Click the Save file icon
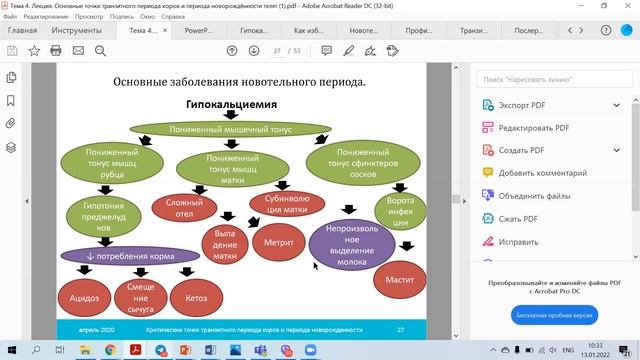Image resolution: width=640 pixels, height=360 pixels. coord(12,51)
